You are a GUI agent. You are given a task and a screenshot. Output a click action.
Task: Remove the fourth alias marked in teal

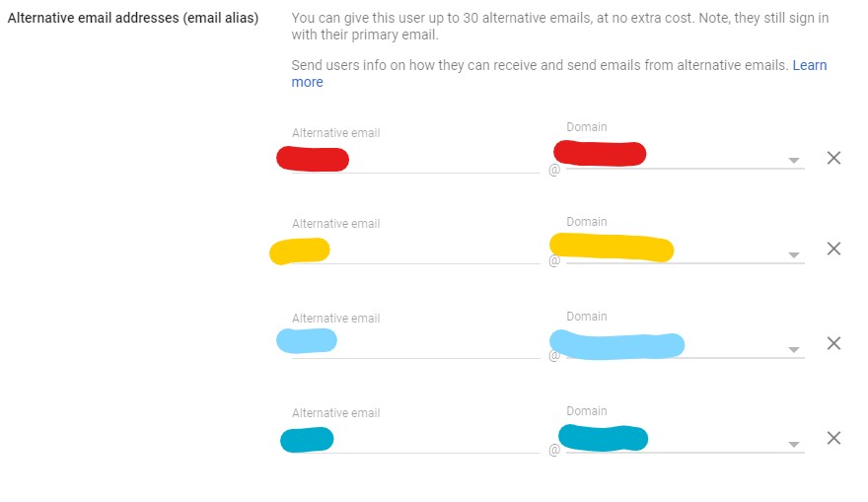(833, 438)
